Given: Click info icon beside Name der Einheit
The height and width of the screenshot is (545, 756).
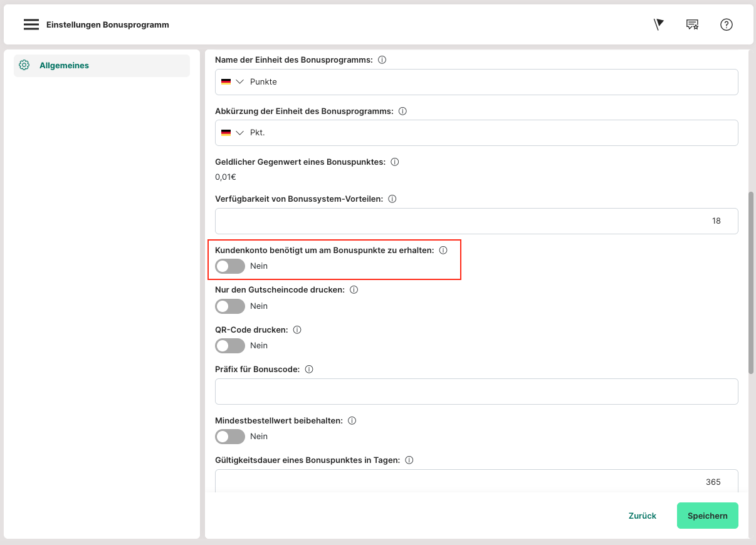Looking at the screenshot, I should pyautogui.click(x=382, y=60).
